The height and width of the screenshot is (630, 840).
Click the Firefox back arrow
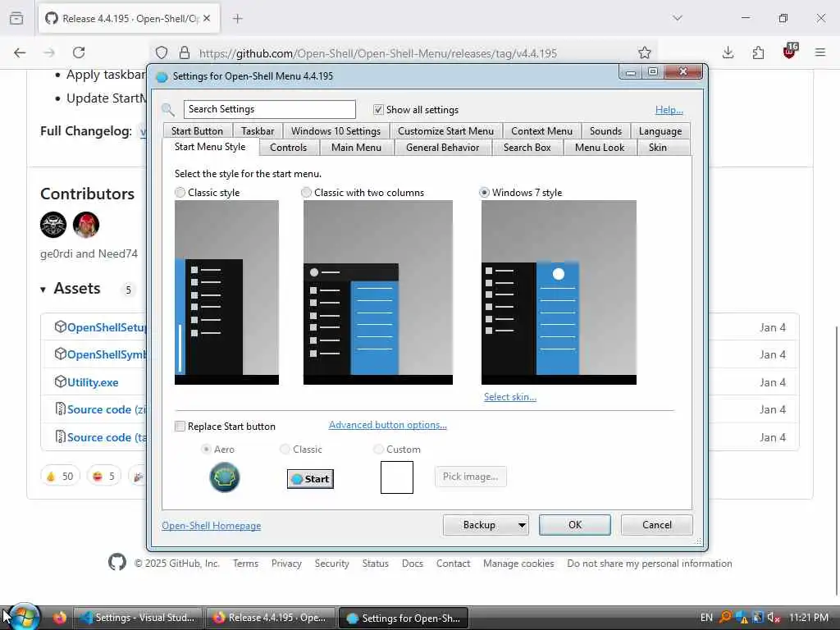tap(20, 52)
